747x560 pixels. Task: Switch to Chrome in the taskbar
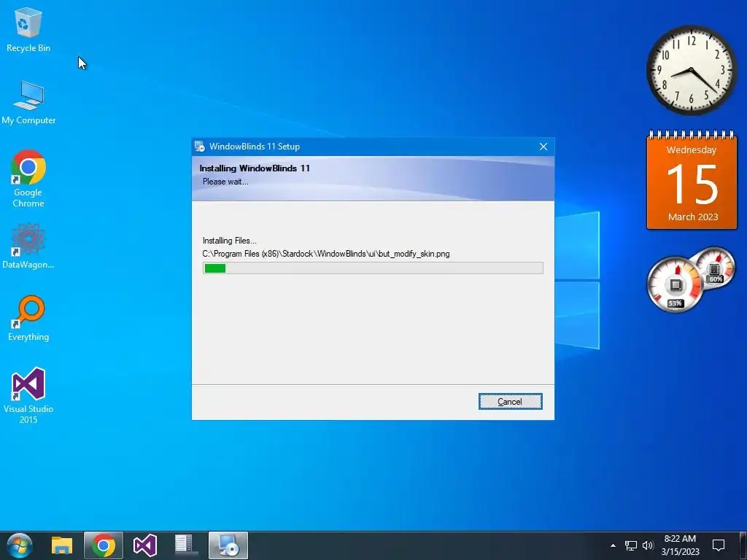pyautogui.click(x=104, y=545)
